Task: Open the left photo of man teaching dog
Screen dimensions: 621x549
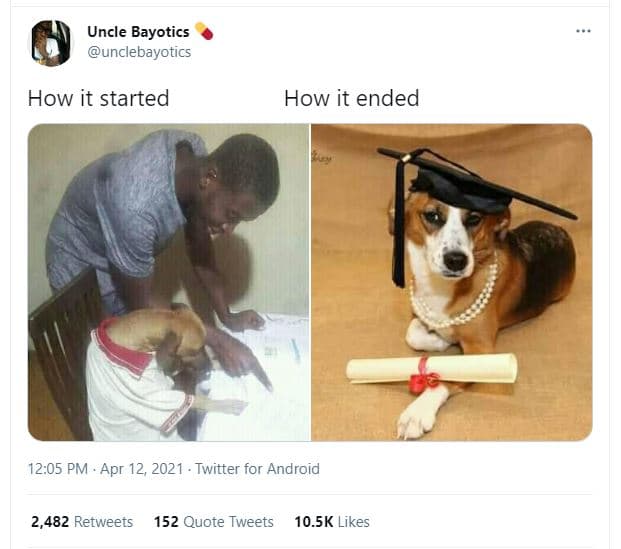Action: pyautogui.click(x=168, y=282)
